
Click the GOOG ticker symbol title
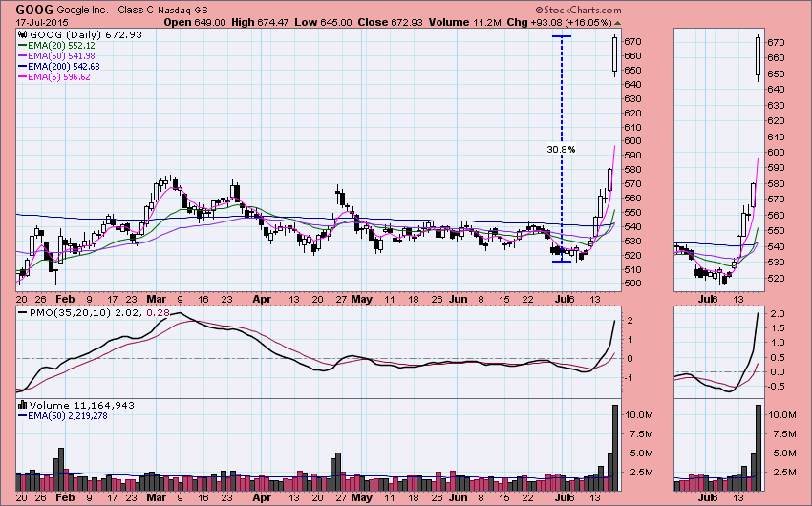point(23,8)
